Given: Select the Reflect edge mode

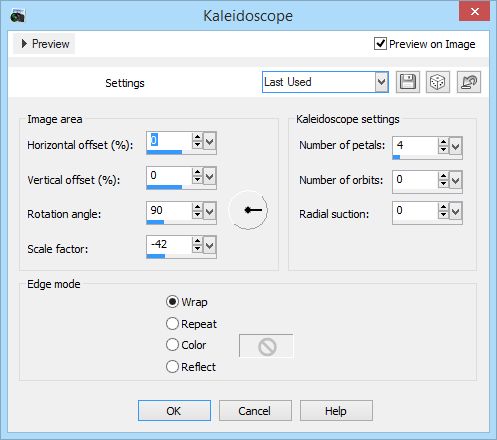Looking at the screenshot, I should 191,367.
